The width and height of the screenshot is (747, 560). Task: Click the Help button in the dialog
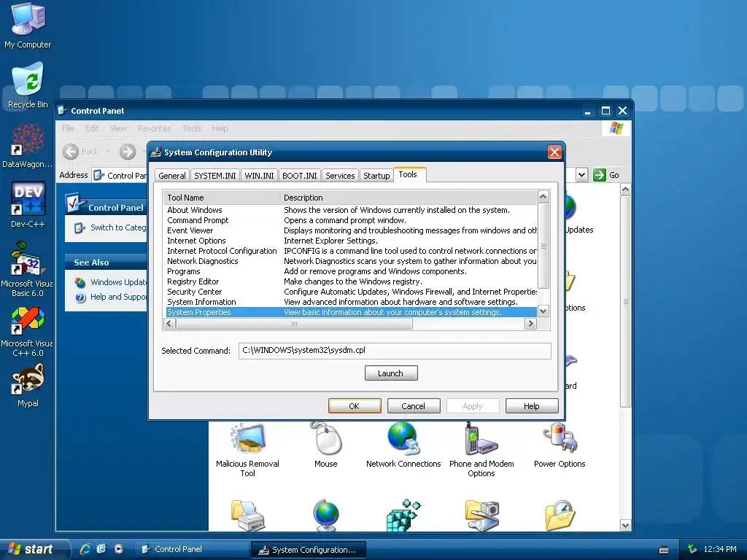[532, 406]
